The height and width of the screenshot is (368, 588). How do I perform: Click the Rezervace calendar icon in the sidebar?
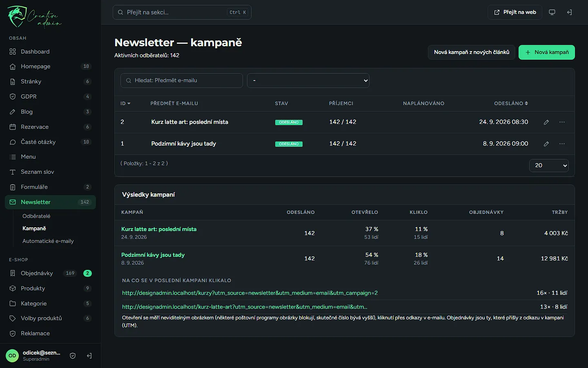[x=13, y=127]
